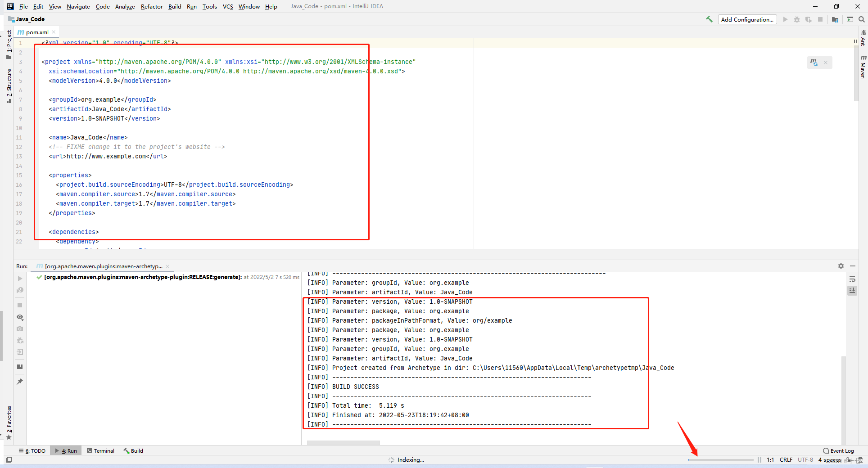The image size is (868, 468).
Task: Click Load Maven Changes floating icon
Action: [x=814, y=63]
